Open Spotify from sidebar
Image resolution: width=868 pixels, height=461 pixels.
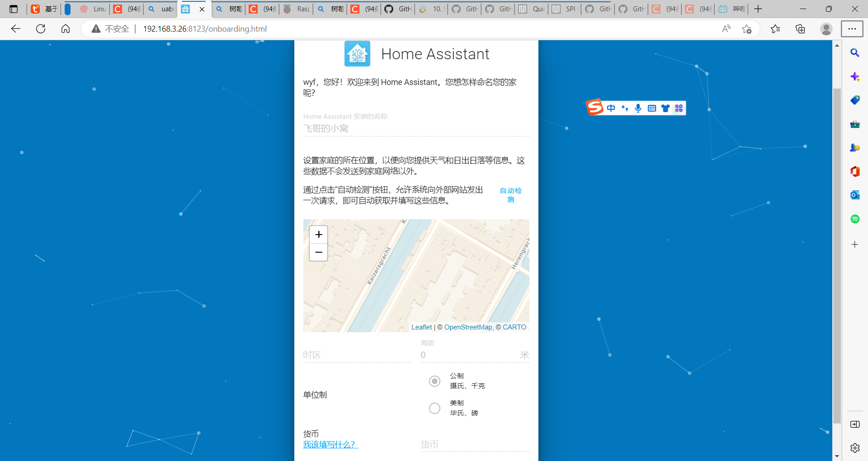click(855, 219)
